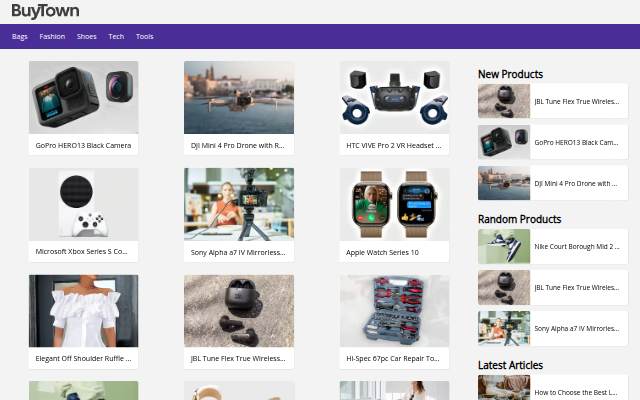Open the 'GoPro HERO13 Black Cam...' link under New Products
Viewport: 640px width, 400px height.
576,142
